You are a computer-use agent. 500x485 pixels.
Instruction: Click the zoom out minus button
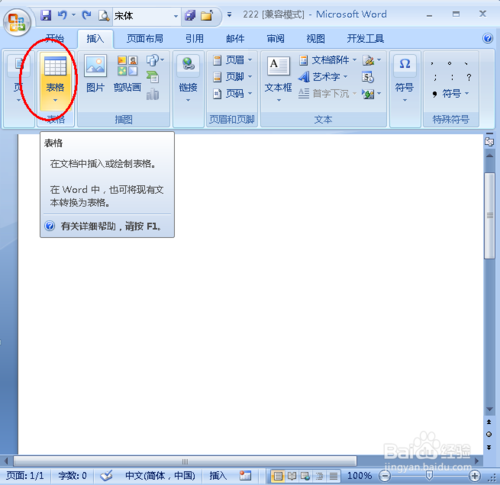385,476
